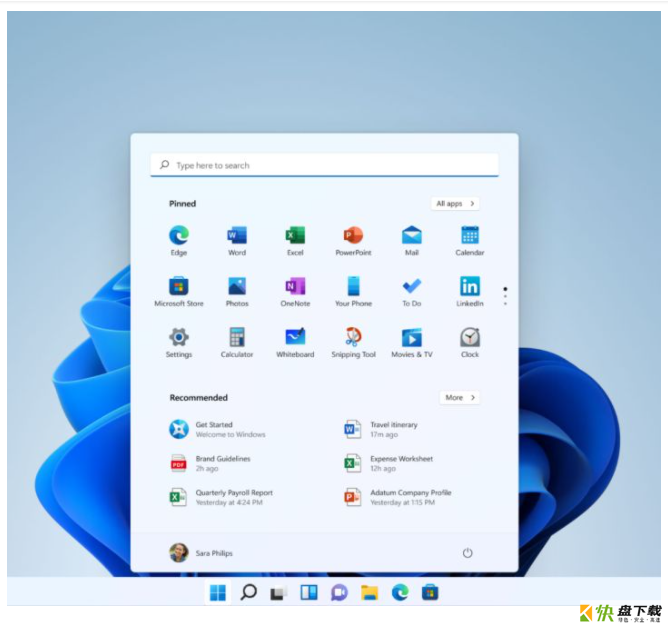Open Movies & TV app

click(x=412, y=343)
